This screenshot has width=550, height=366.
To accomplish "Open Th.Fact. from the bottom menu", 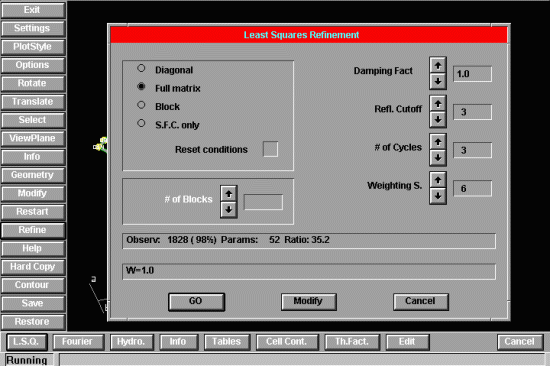I will pyautogui.click(x=352, y=342).
